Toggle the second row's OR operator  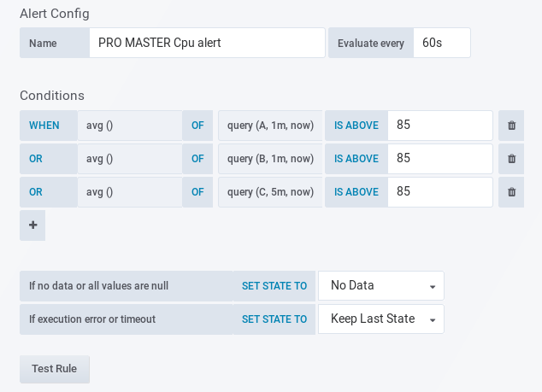36,159
